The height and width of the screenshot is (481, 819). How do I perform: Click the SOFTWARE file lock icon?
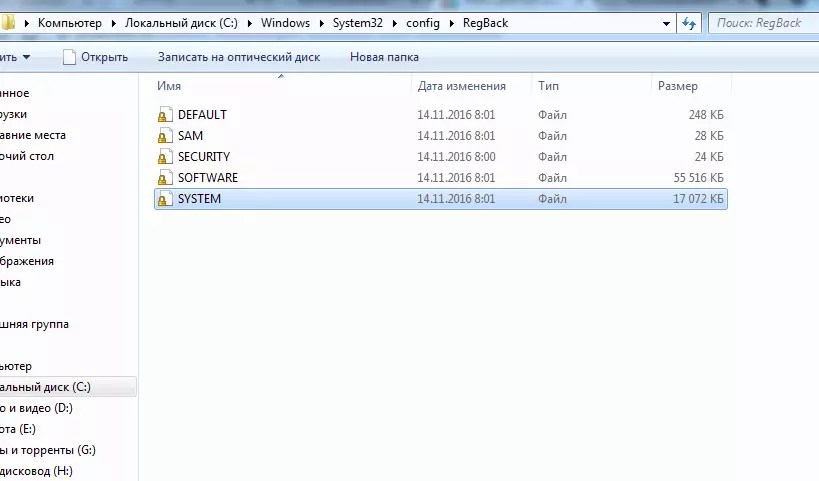pyautogui.click(x=165, y=178)
